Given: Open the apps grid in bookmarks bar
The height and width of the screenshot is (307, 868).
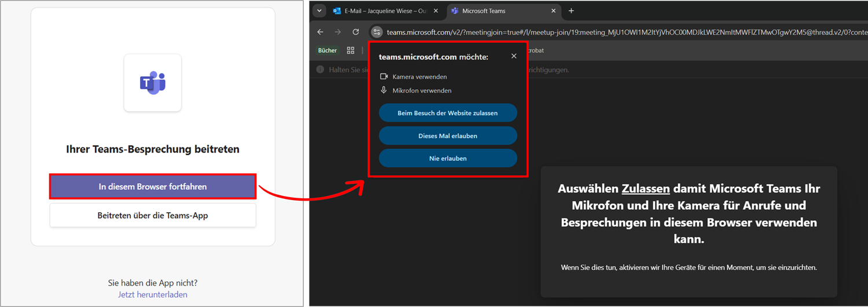Looking at the screenshot, I should tap(351, 50).
